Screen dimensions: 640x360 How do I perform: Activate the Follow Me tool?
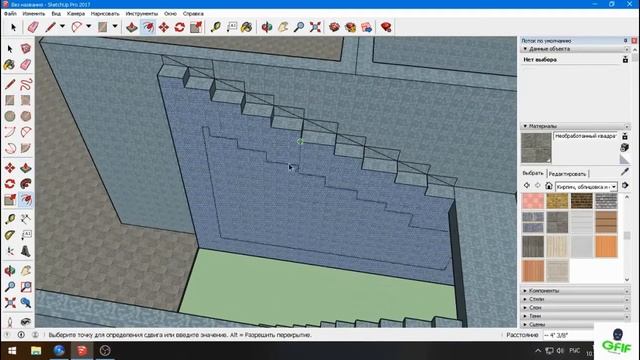point(26,184)
